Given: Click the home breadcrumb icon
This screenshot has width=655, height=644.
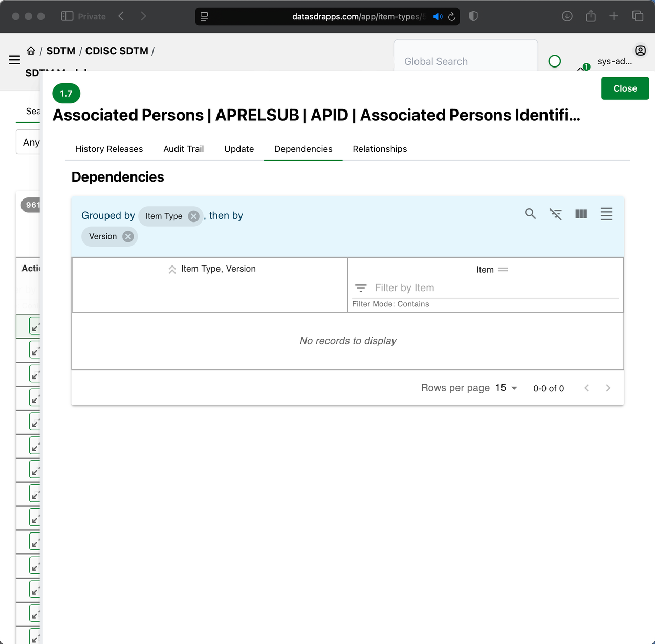Looking at the screenshot, I should pos(31,50).
